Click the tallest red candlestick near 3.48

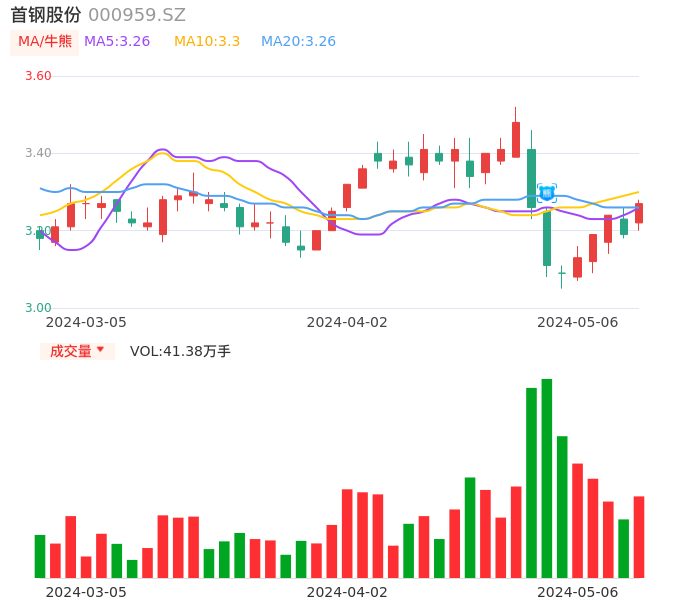516,139
